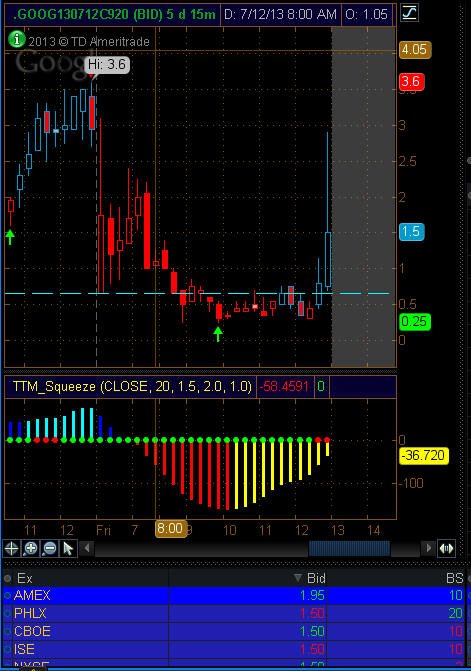Screen dimensions: 471x671
Task: Select the AMEX exchange row
Action: click(235, 595)
